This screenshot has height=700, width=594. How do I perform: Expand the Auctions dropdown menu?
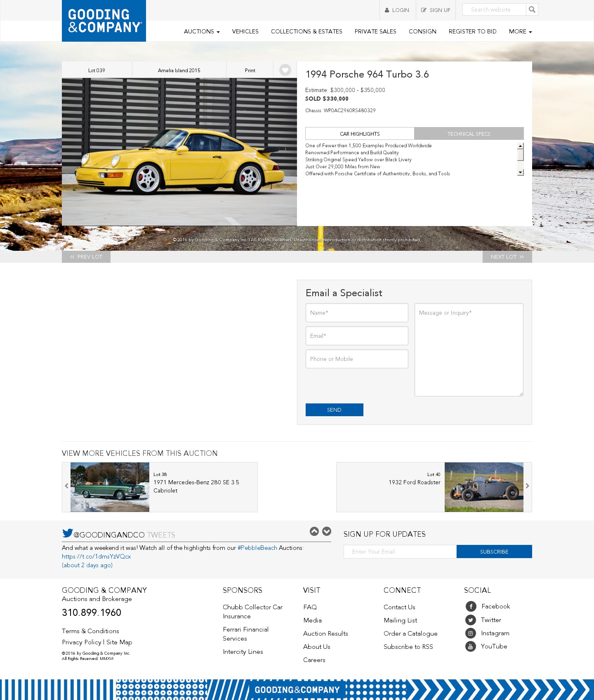[202, 31]
